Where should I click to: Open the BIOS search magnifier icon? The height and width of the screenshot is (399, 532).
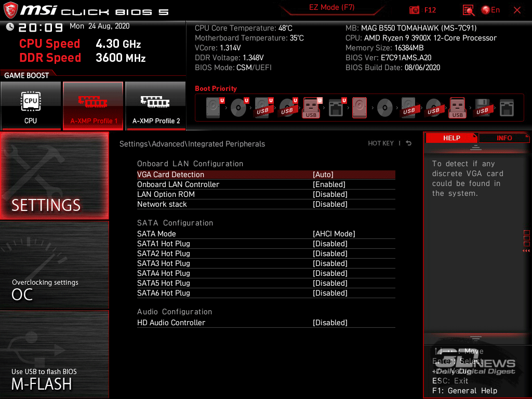point(469,10)
